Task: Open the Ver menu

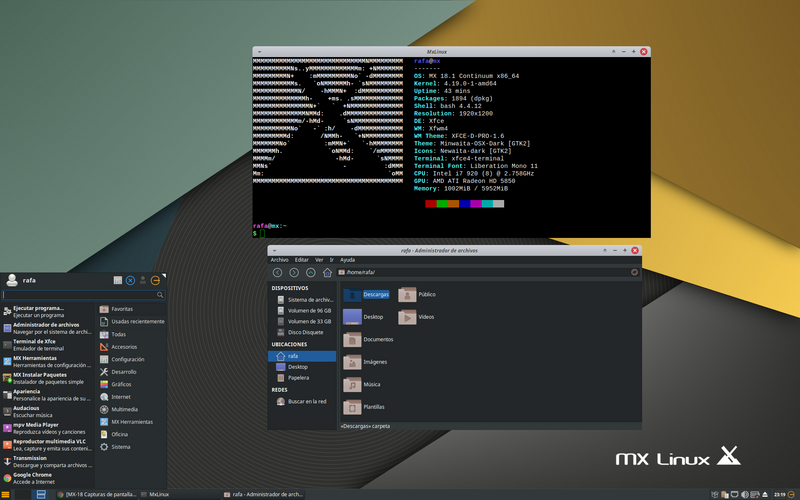Action: (x=319, y=260)
